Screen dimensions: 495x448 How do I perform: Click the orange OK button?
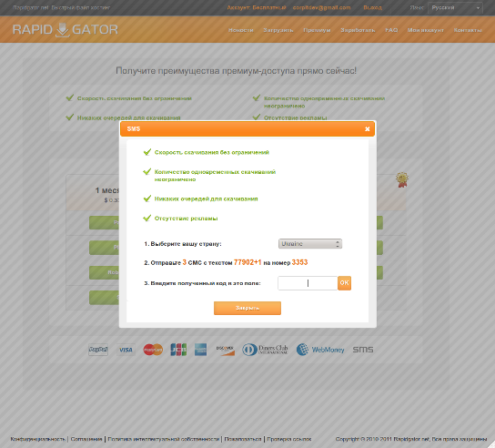345,283
